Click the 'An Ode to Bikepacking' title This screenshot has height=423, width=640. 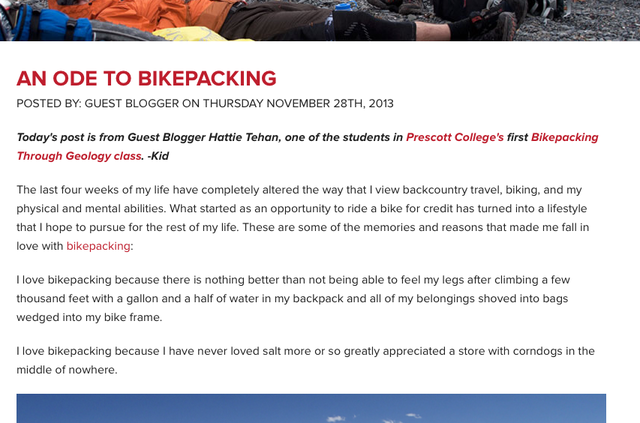tap(147, 78)
